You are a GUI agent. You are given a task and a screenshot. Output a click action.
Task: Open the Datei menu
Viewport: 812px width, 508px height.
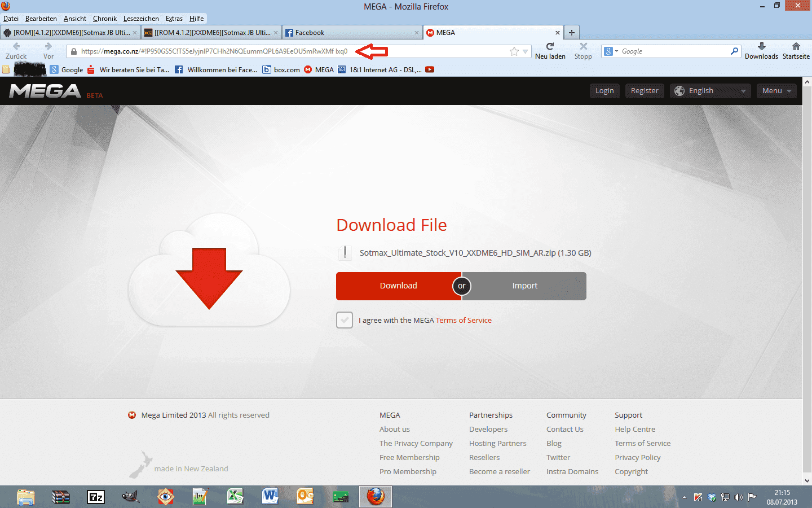11,19
